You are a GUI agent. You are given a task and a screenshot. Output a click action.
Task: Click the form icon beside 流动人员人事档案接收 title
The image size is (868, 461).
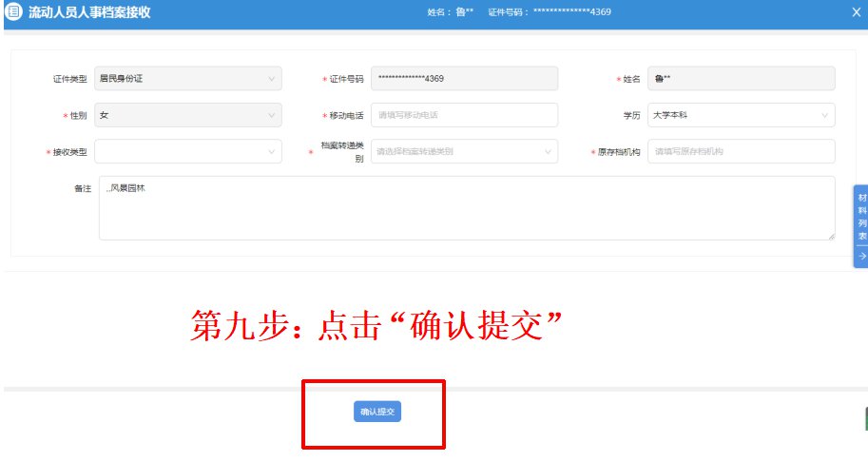coord(13,11)
